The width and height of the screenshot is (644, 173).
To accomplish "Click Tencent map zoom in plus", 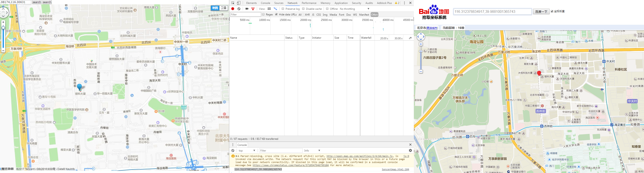I will click(x=3, y=22).
